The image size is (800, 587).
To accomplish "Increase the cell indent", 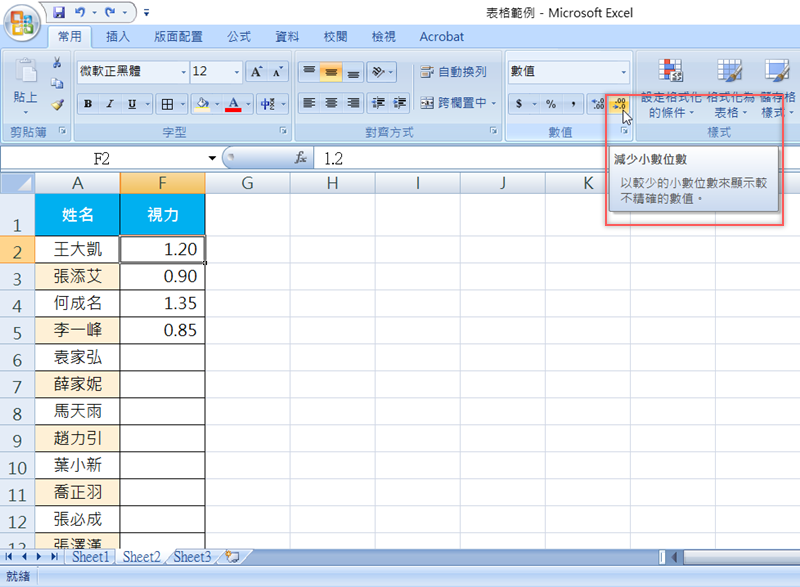I will (x=399, y=103).
